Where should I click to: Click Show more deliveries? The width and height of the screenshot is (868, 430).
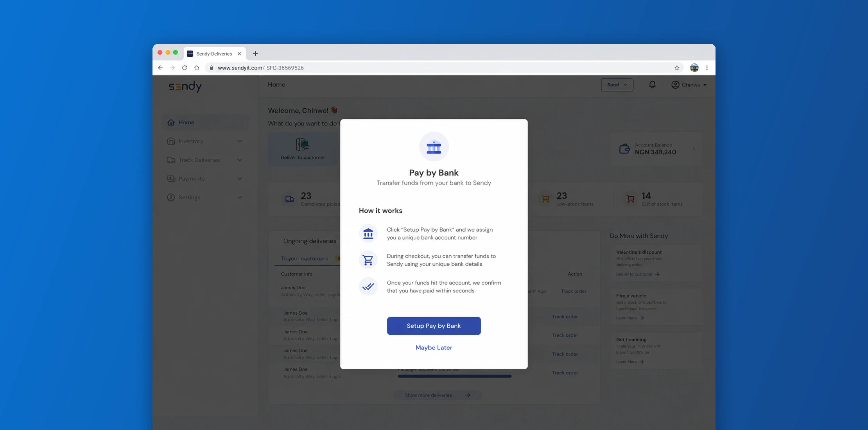coord(438,395)
